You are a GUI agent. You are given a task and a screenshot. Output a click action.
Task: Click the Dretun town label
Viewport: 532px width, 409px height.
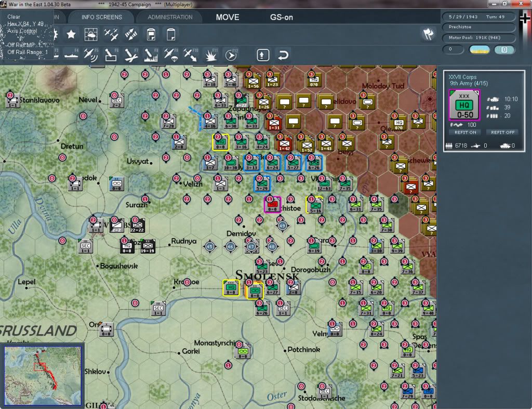[72, 146]
